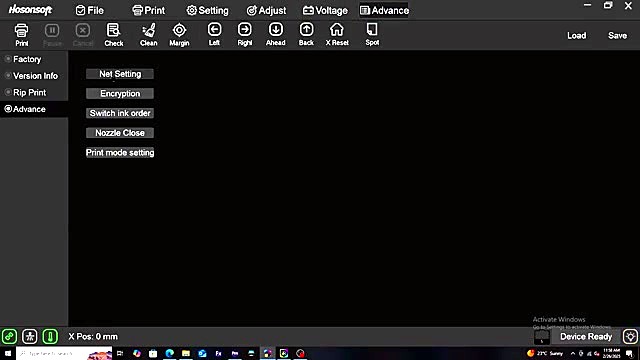Click the Task View taskbar icon

coord(120,353)
